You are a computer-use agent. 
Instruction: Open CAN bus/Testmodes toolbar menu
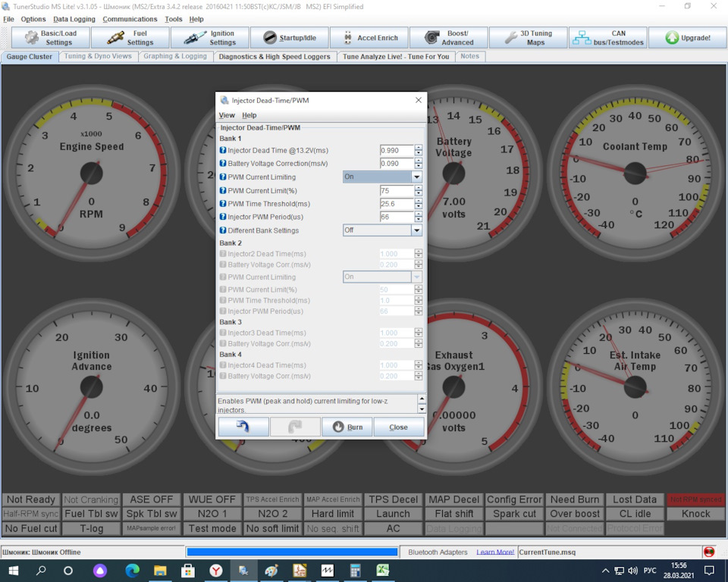click(x=608, y=38)
